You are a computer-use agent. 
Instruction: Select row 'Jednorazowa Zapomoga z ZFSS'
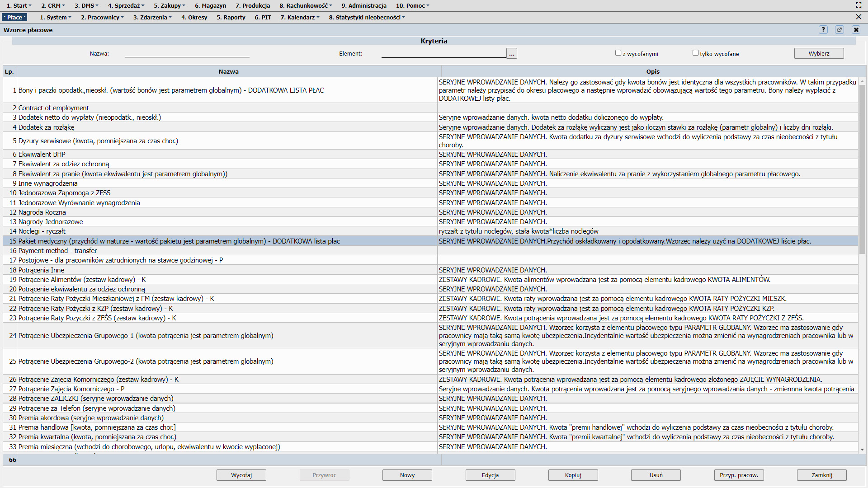click(430, 193)
